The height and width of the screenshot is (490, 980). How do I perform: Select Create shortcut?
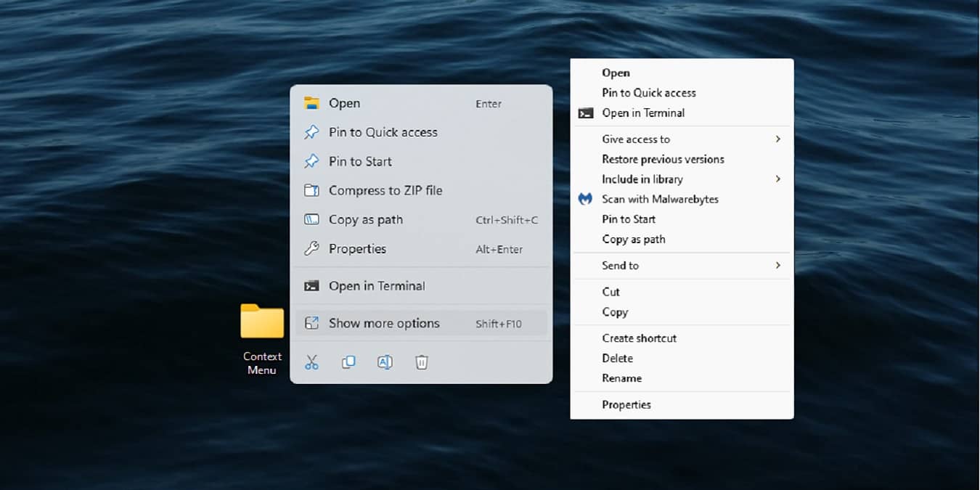[x=638, y=338]
